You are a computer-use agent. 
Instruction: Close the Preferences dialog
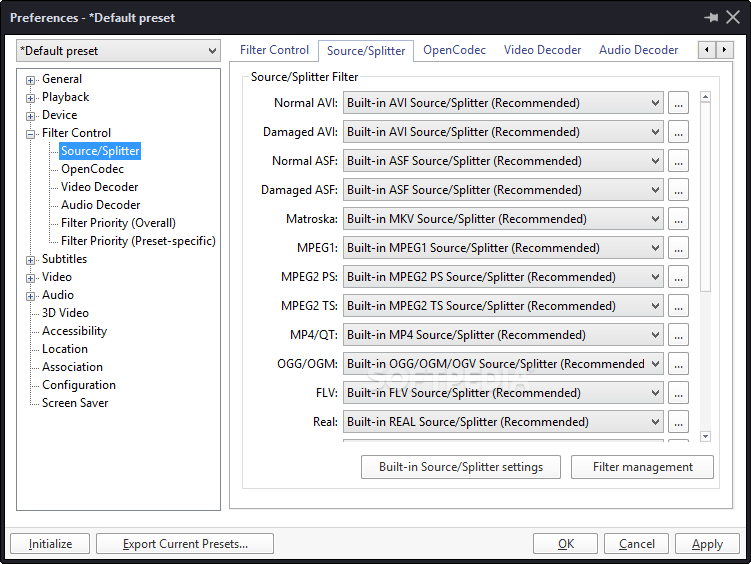pyautogui.click(x=733, y=18)
